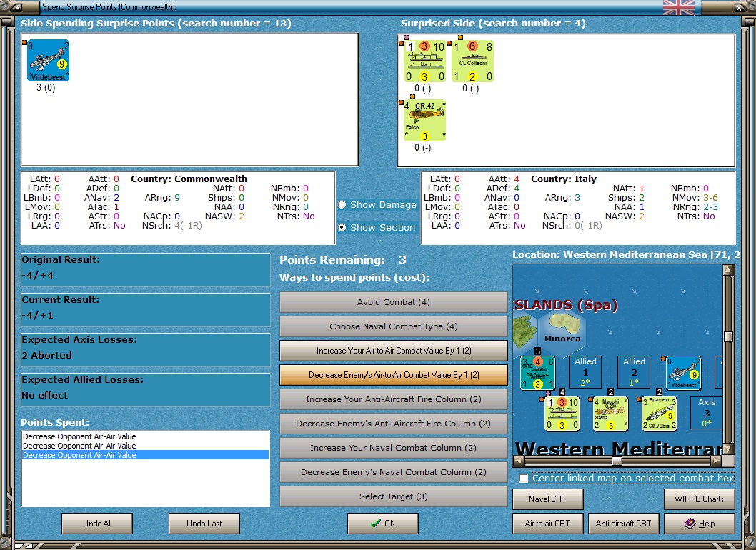Click the British flag icon in title bar

[679, 7]
